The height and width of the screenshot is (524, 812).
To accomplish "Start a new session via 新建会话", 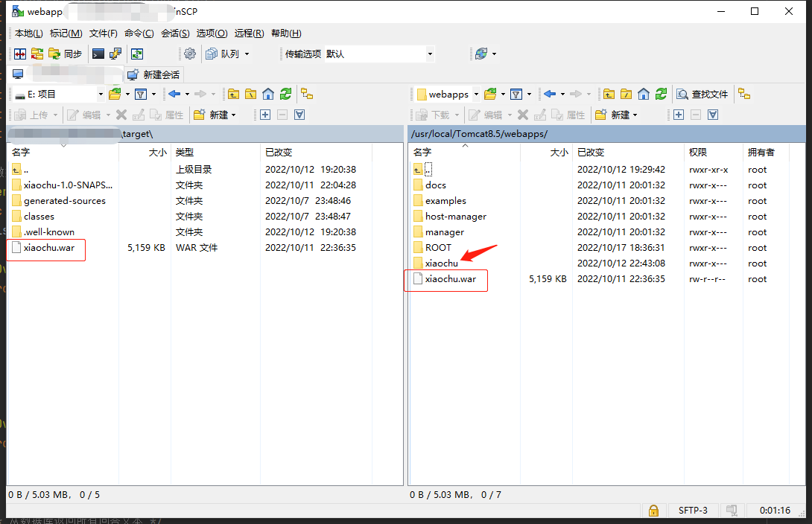I will (x=153, y=74).
